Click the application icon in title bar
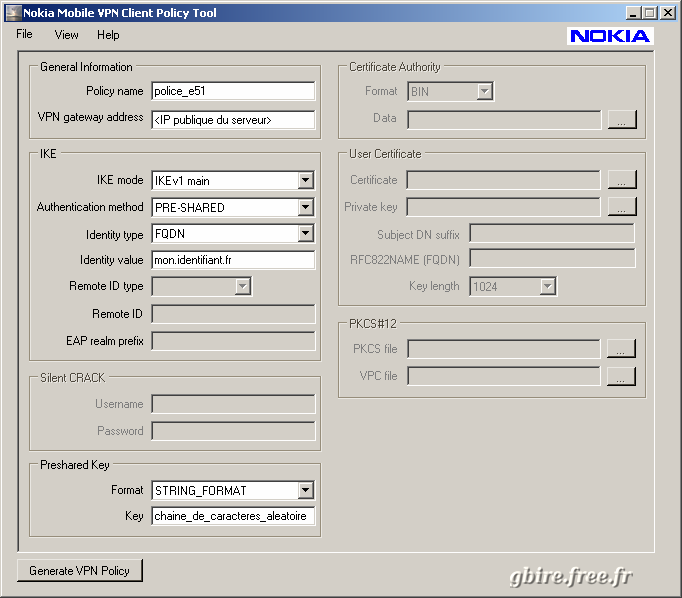 click(x=13, y=13)
